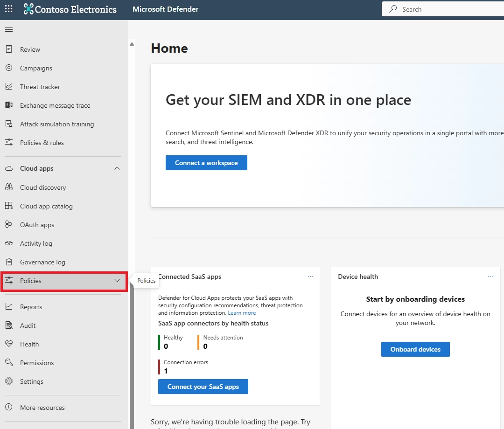
Task: Open More resources
Action: pos(42,408)
